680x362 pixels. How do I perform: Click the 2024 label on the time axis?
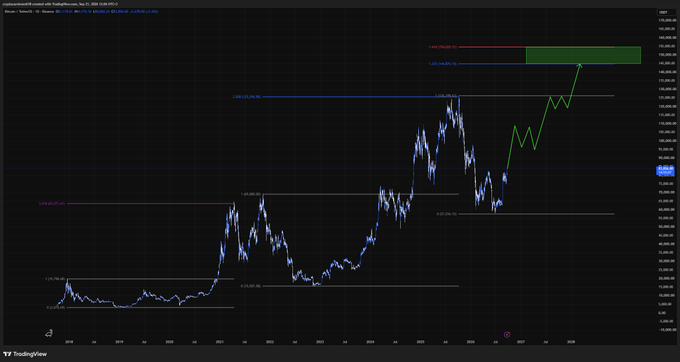370,342
